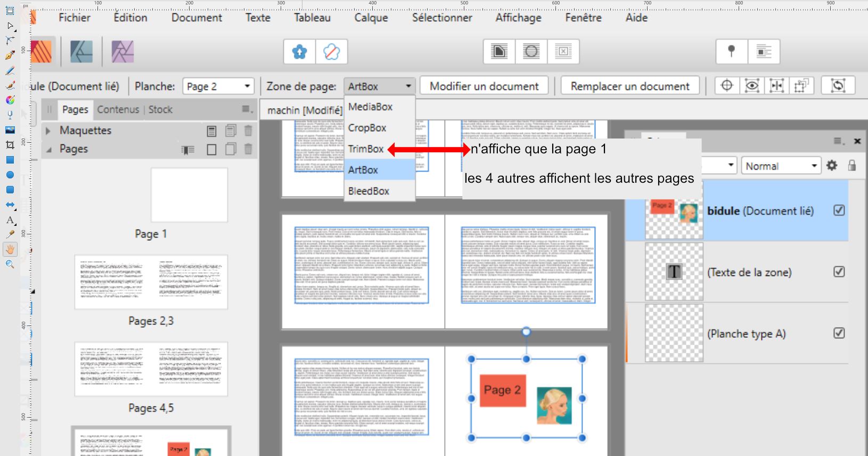
Task: Select the Page 1 thumbnail
Action: (189, 195)
